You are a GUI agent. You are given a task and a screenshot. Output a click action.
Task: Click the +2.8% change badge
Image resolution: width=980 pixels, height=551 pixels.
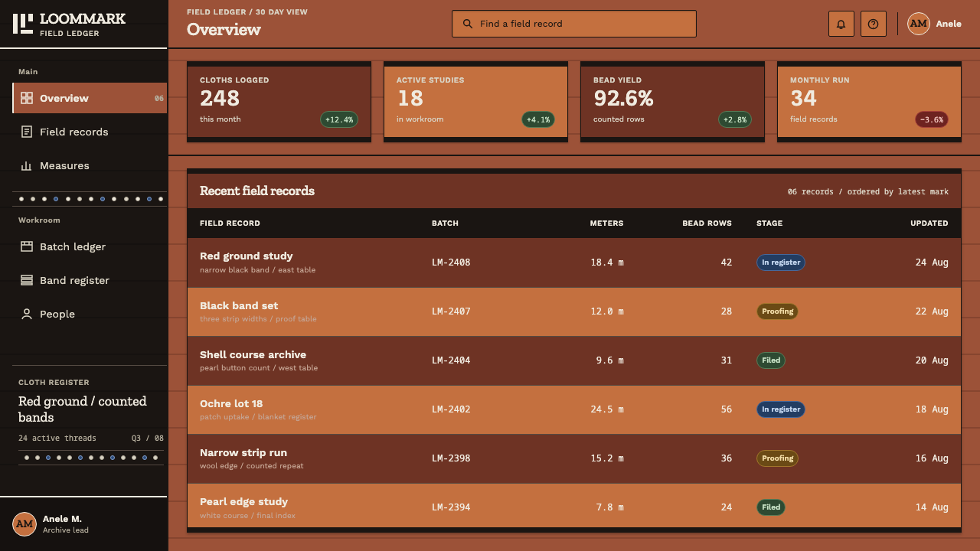735,119
